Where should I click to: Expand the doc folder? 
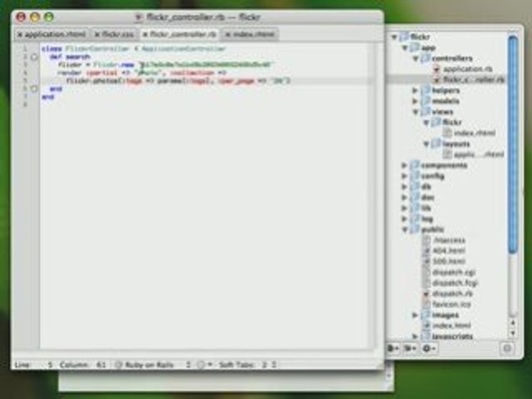click(405, 197)
